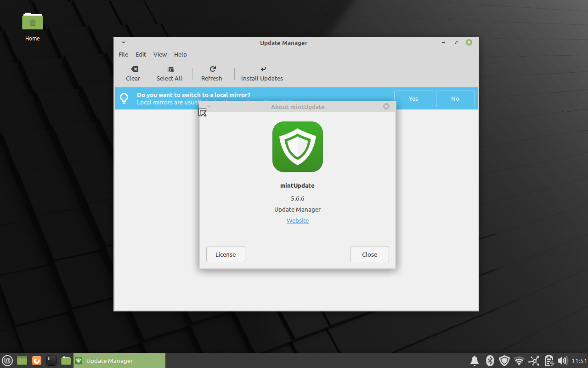Open the File menu
Screen dimensions: 588x368
tap(123, 54)
